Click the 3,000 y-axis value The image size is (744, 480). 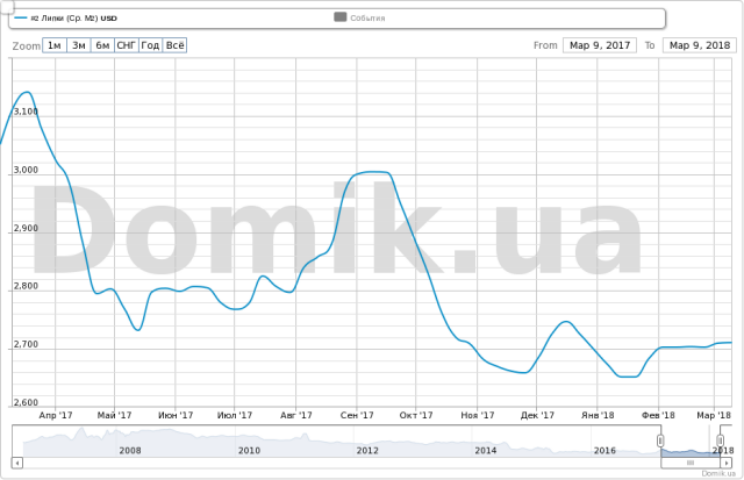[26, 170]
